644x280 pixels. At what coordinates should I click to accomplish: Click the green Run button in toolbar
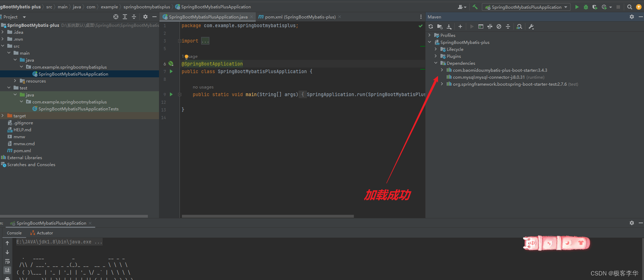577,7
